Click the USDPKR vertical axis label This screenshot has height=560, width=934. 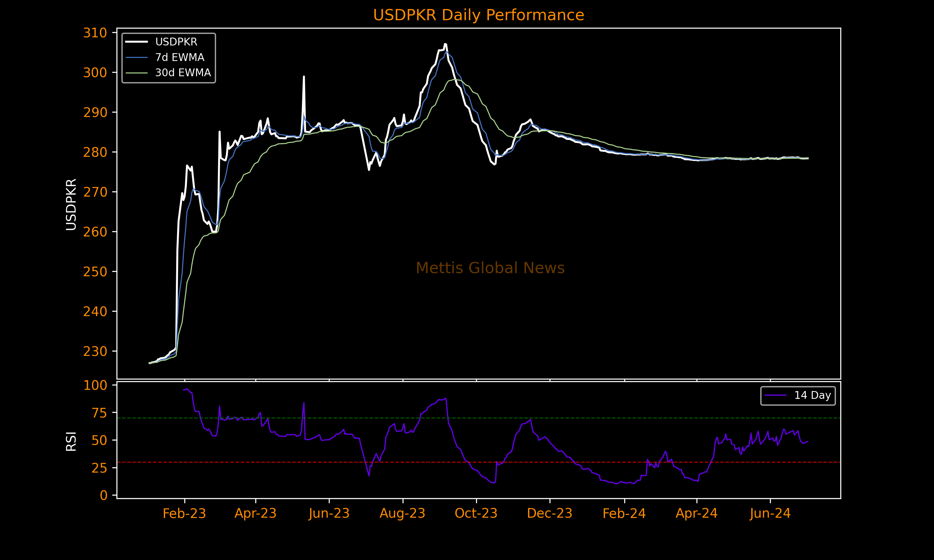click(x=71, y=204)
